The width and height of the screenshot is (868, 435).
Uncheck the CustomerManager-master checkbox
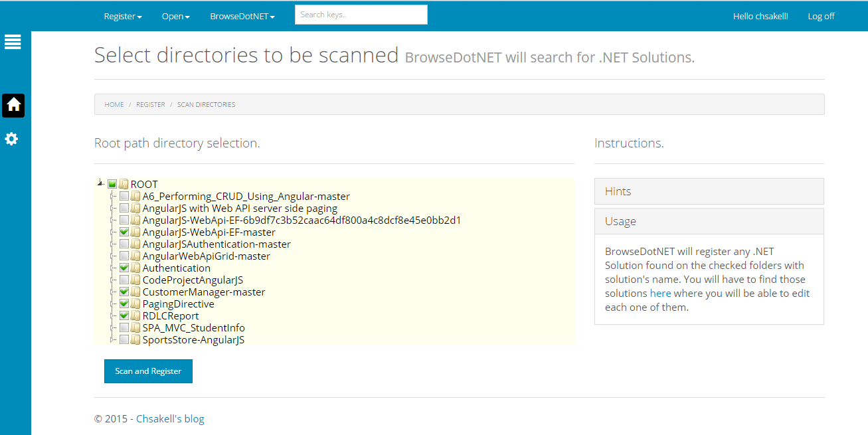click(124, 292)
